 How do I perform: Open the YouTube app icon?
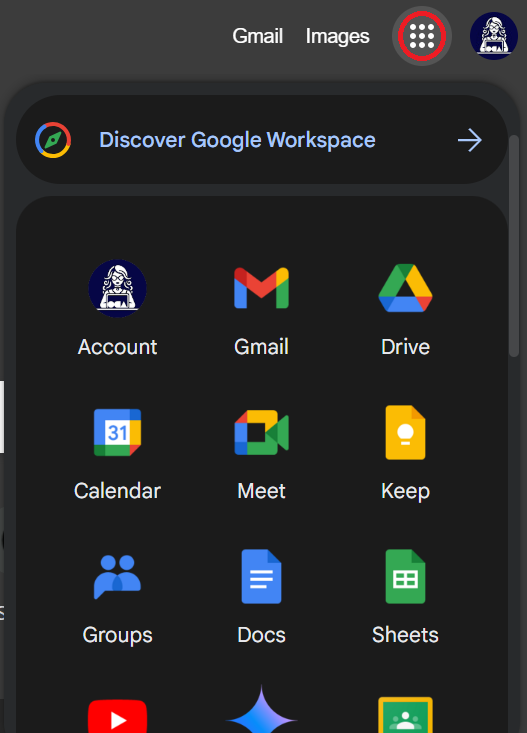click(117, 716)
